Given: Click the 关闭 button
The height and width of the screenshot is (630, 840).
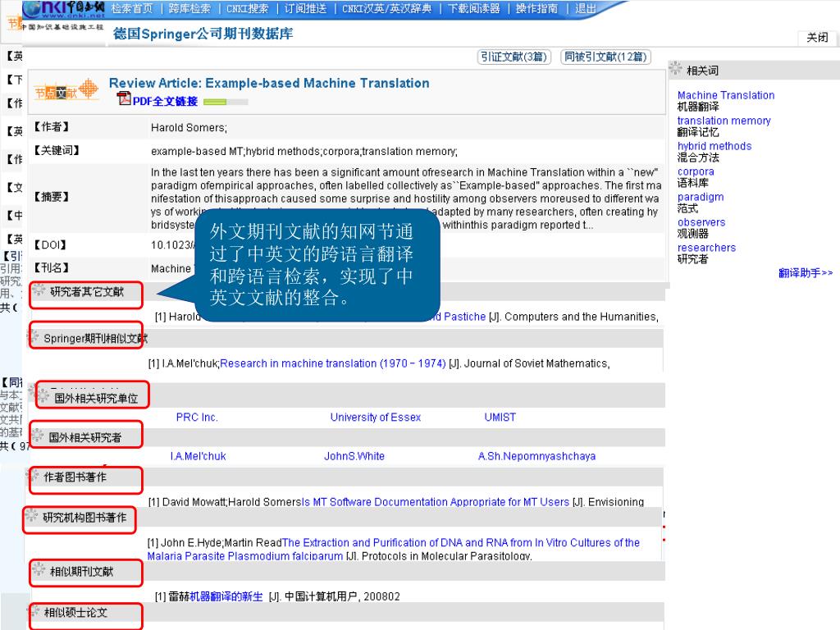Looking at the screenshot, I should point(817,38).
